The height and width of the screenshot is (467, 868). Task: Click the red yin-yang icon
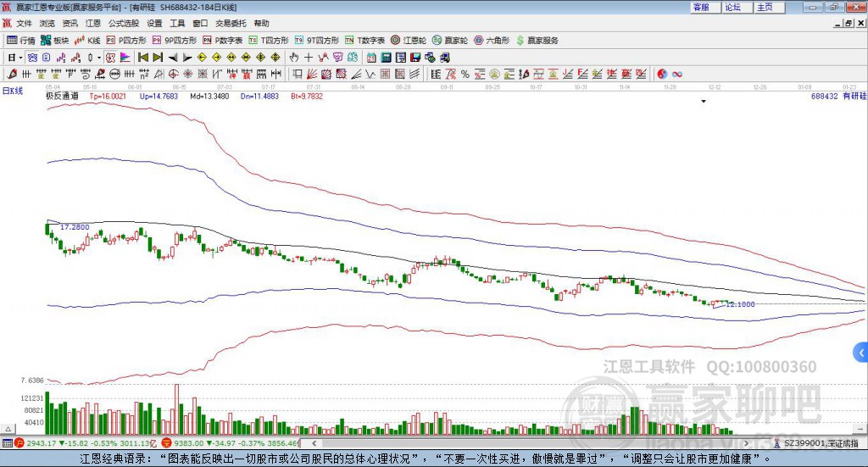(x=662, y=74)
